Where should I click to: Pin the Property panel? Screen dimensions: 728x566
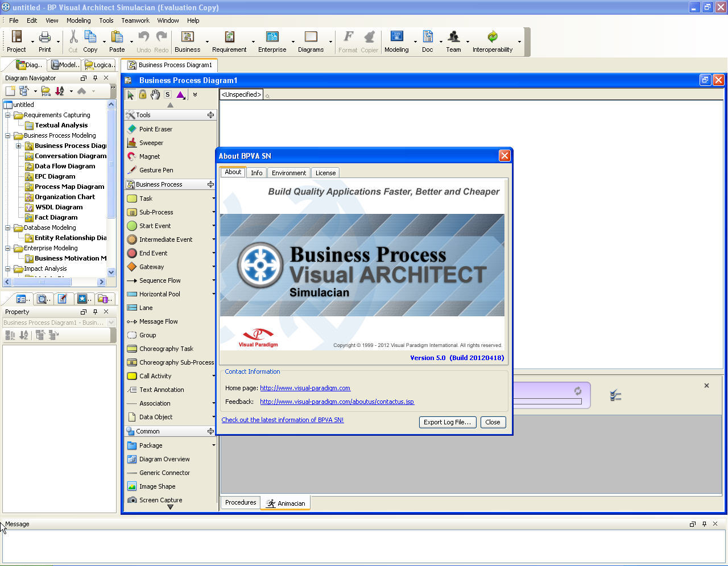[x=95, y=312]
